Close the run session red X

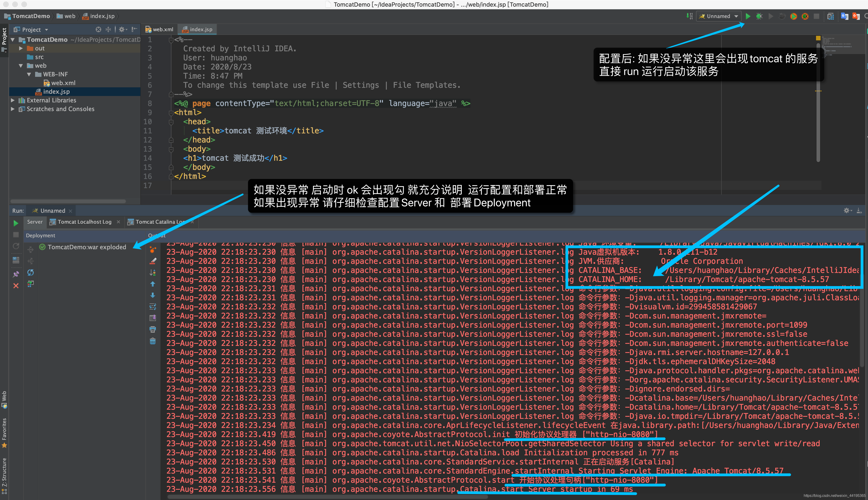[16, 286]
